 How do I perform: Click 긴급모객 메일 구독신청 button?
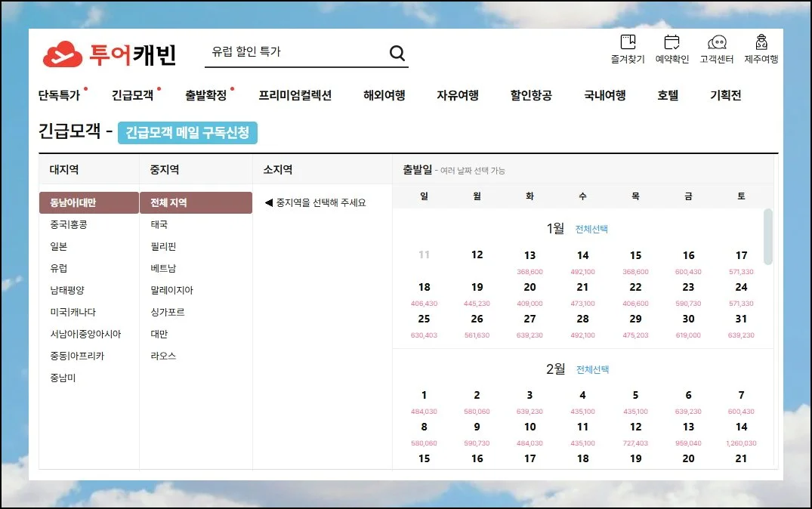pos(187,133)
